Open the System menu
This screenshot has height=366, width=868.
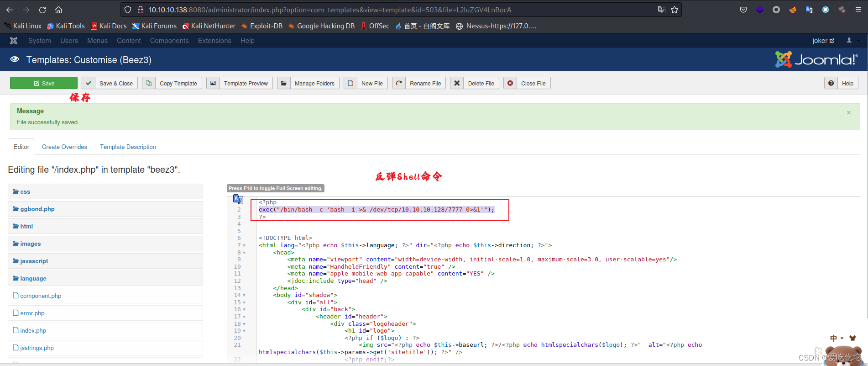40,41
